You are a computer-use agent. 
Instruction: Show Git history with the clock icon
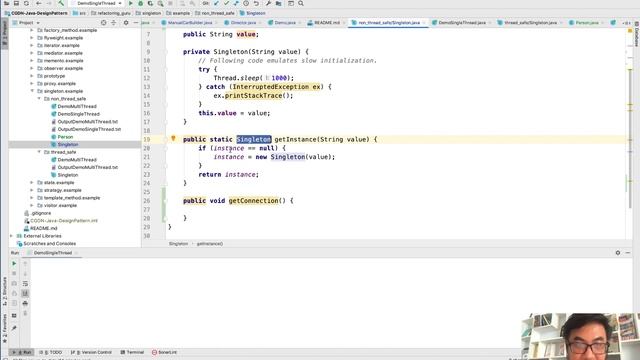[246, 3]
